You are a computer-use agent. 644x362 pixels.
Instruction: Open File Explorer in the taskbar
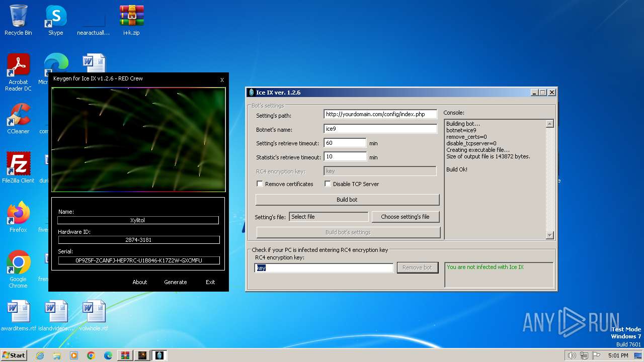pos(57,355)
